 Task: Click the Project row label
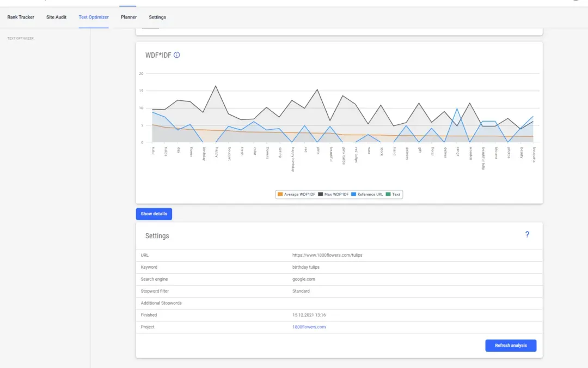(148, 327)
